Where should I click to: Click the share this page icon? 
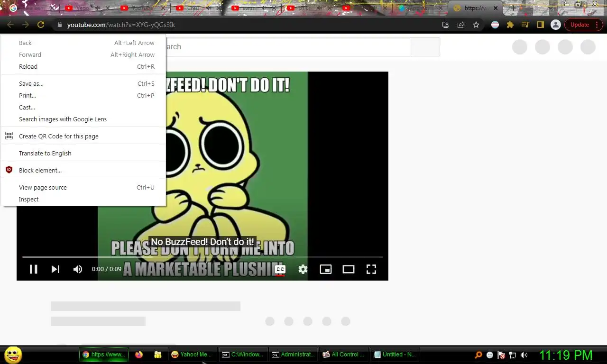[x=461, y=25]
